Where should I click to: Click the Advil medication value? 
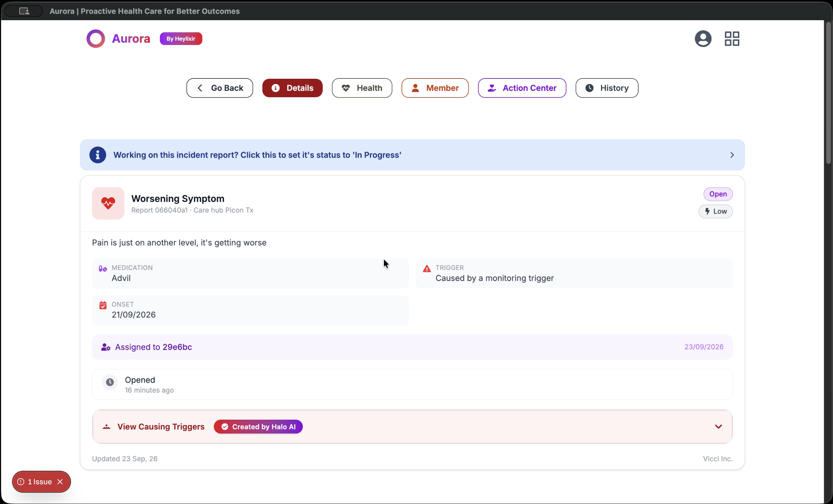[121, 278]
